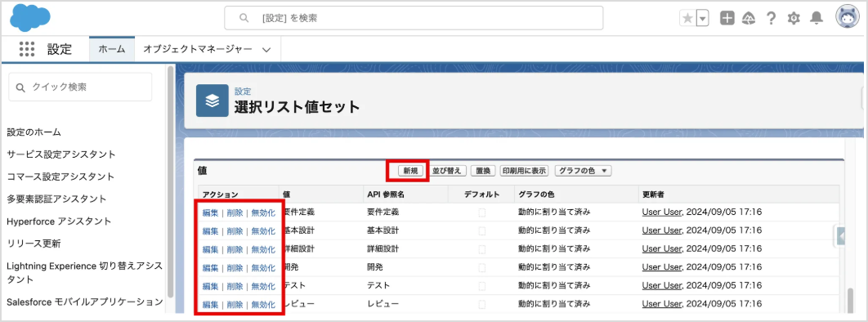
Task: Open the notifications bell
Action: click(817, 18)
